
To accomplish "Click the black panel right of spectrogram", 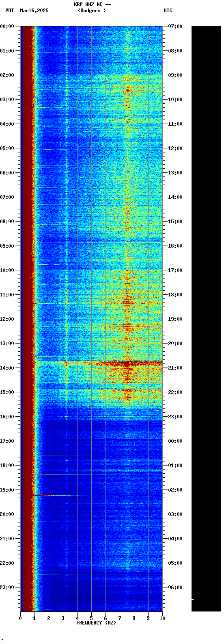I will tap(206, 319).
